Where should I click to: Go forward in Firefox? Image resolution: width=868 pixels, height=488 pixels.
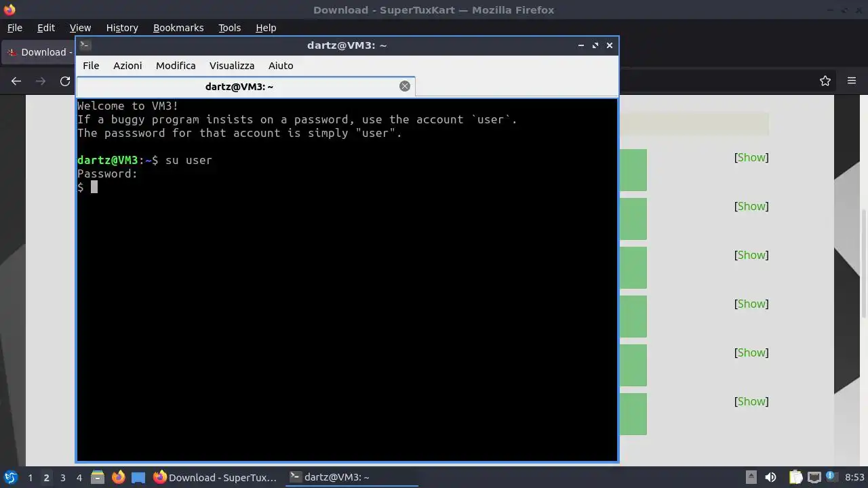pyautogui.click(x=41, y=81)
